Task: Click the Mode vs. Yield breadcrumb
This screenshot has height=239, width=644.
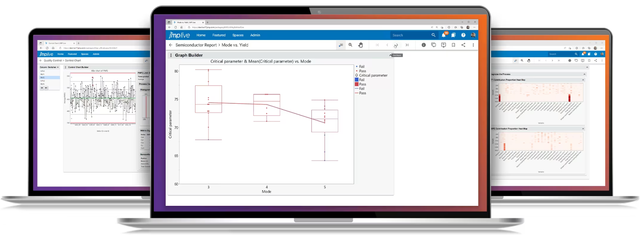Action: 235,45
